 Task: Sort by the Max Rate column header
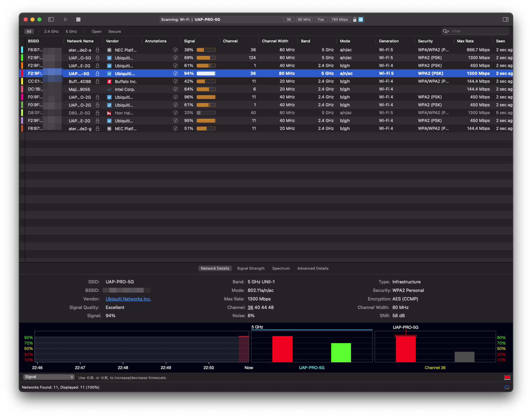[473, 41]
